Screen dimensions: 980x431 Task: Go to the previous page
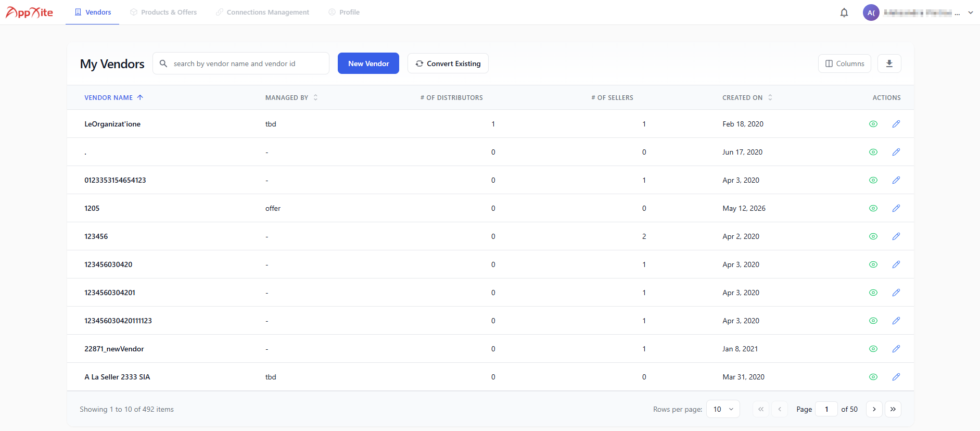point(780,409)
